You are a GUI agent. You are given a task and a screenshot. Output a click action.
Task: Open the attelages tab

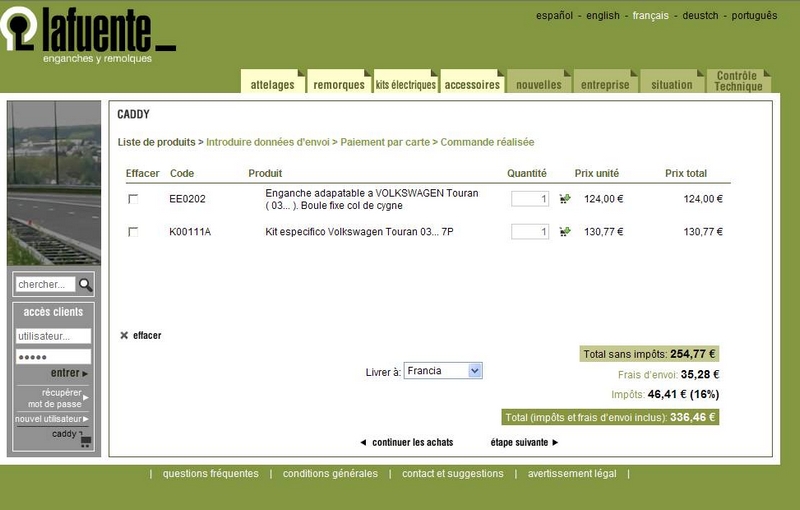click(x=272, y=82)
